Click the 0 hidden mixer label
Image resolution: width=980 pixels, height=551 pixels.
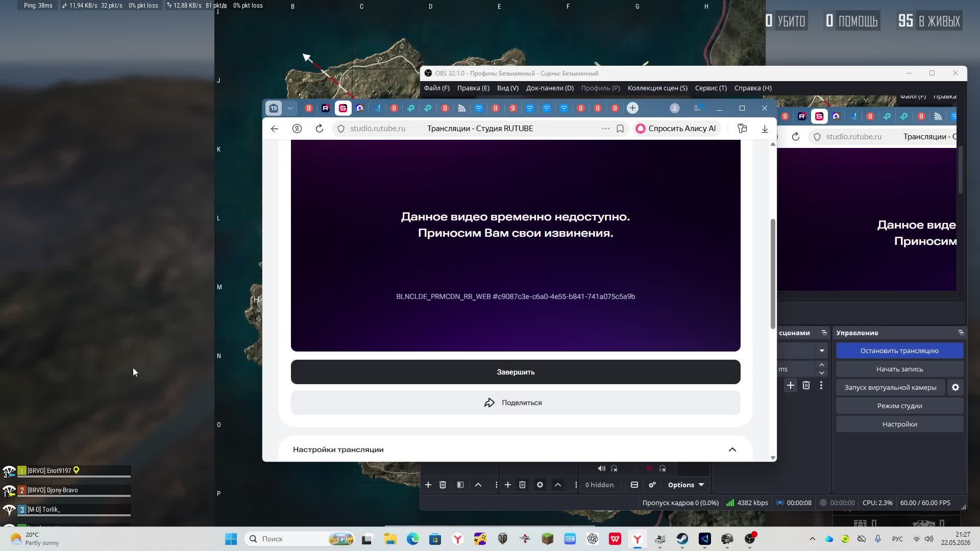(599, 485)
